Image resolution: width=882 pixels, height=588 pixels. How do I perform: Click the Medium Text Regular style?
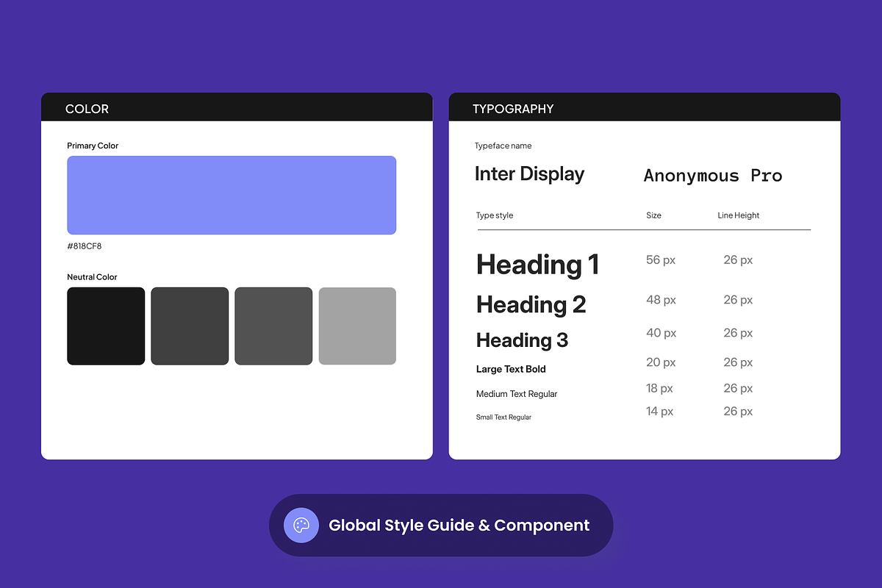517,394
